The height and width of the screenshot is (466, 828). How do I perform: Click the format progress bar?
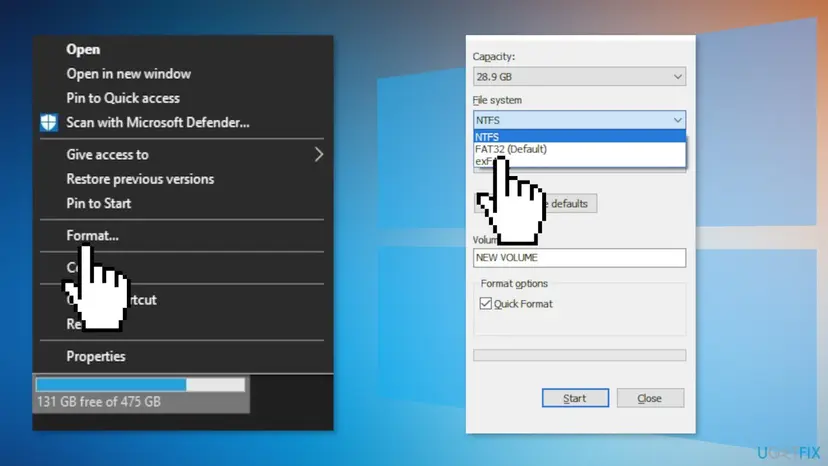pyautogui.click(x=579, y=355)
